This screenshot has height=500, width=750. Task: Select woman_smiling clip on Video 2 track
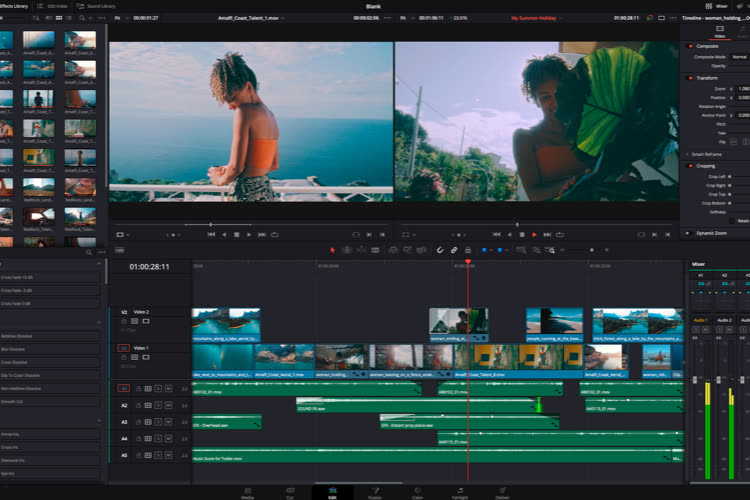[x=459, y=325]
